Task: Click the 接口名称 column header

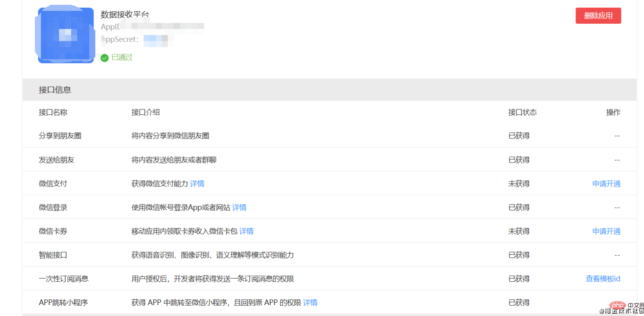Action: (x=53, y=112)
